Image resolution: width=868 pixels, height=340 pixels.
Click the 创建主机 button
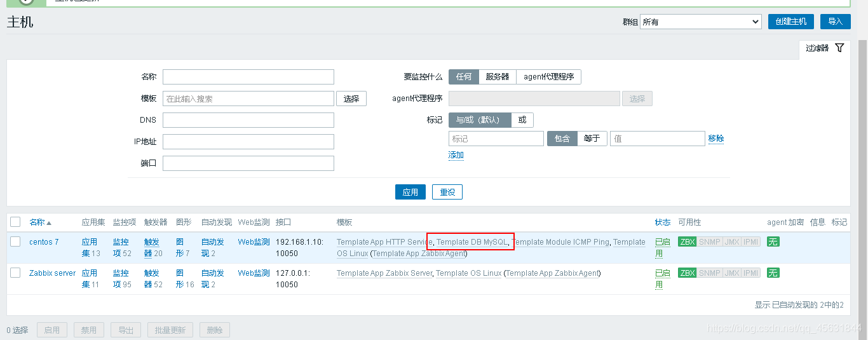coord(791,22)
